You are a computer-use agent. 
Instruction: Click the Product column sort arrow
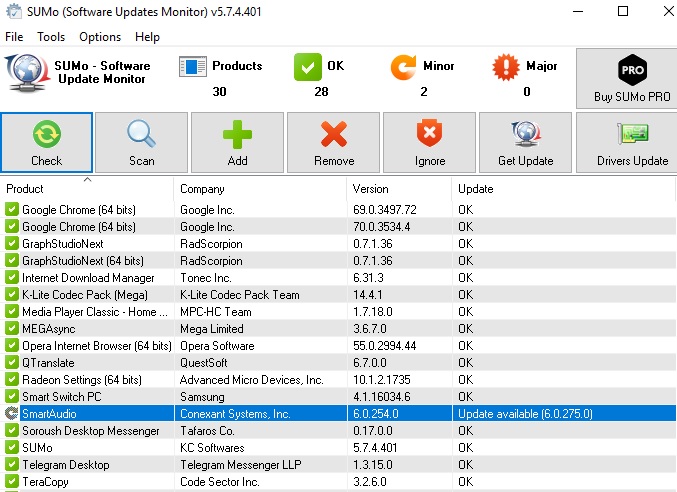pos(87,179)
